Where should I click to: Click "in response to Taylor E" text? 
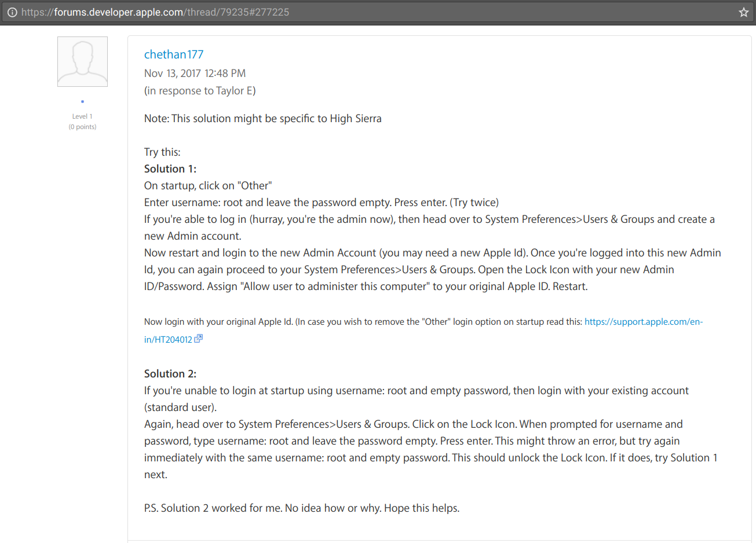coord(200,91)
